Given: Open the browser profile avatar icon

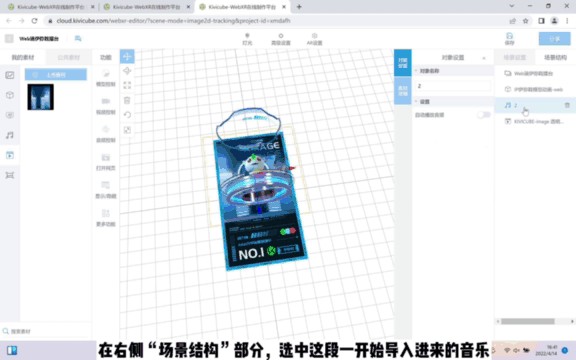Looking at the screenshot, I should click(x=554, y=21).
